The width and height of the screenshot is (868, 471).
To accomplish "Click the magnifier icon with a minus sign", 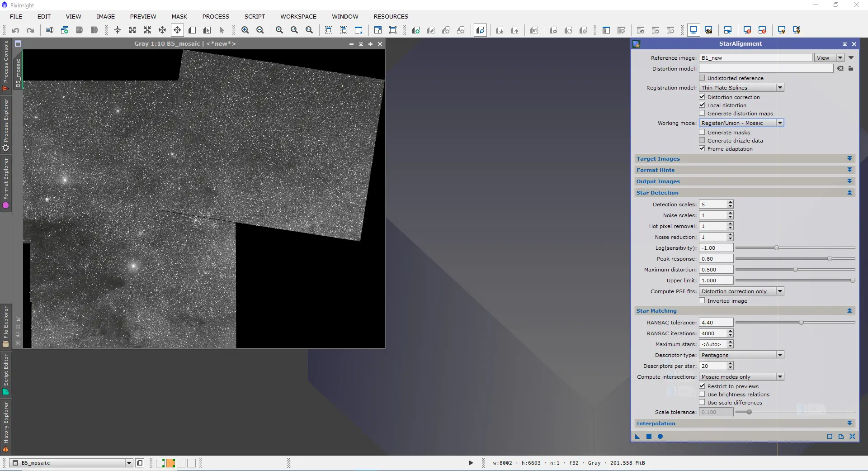I will click(260, 30).
